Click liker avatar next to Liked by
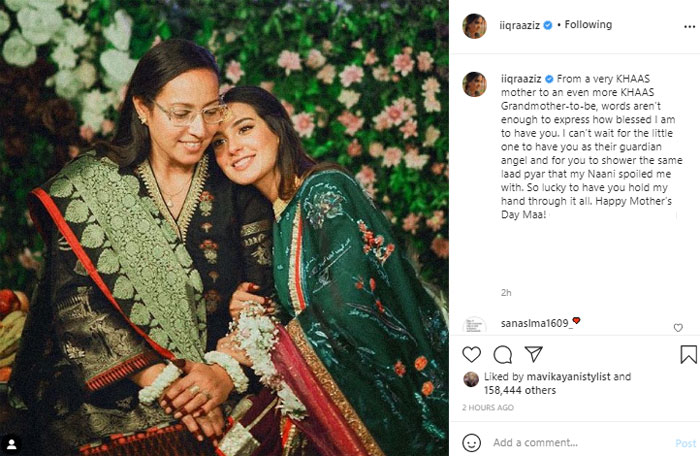The height and width of the screenshot is (456, 700). point(470,378)
